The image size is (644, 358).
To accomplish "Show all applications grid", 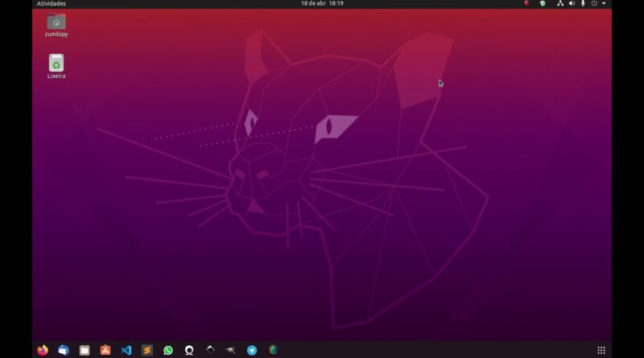I will click(601, 350).
